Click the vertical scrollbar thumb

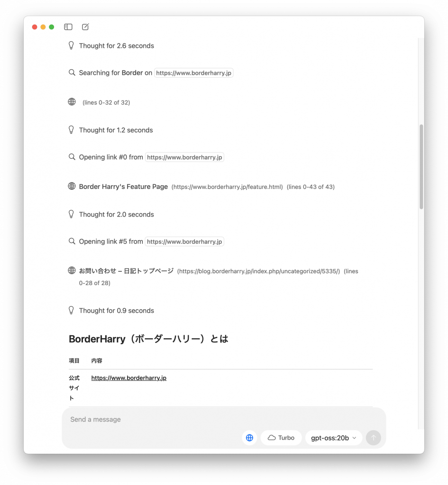pyautogui.click(x=421, y=167)
